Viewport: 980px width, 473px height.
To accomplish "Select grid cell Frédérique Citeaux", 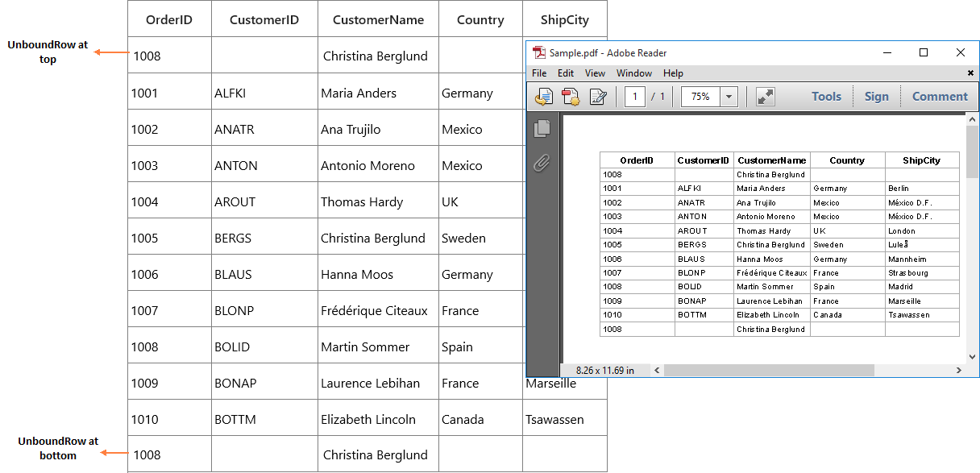I will pos(378,310).
